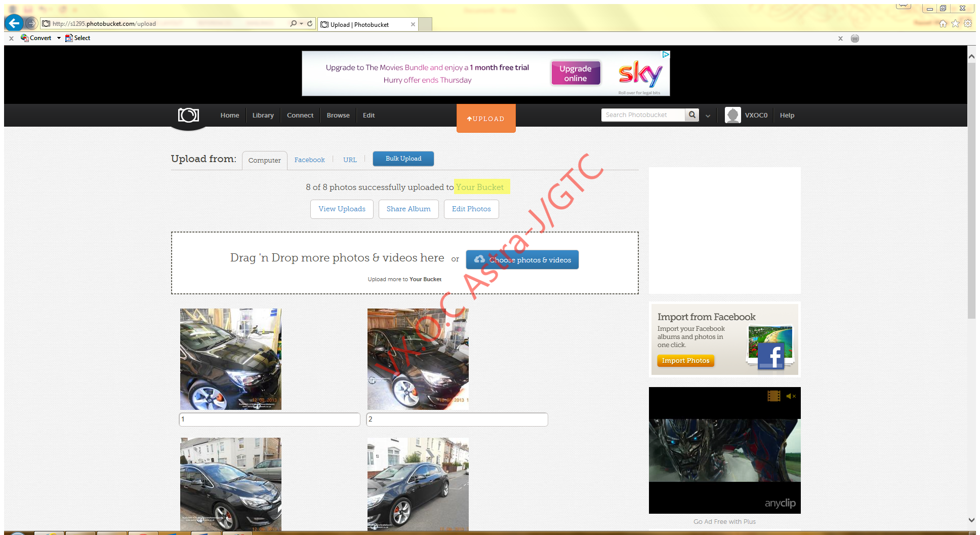Expand the chevron beside the search bar
980x535 pixels.
point(708,116)
